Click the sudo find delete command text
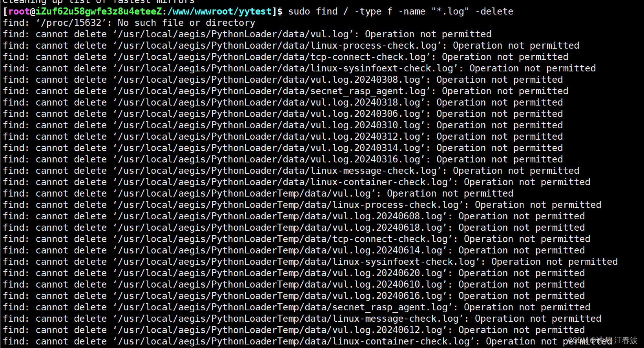 (401, 11)
